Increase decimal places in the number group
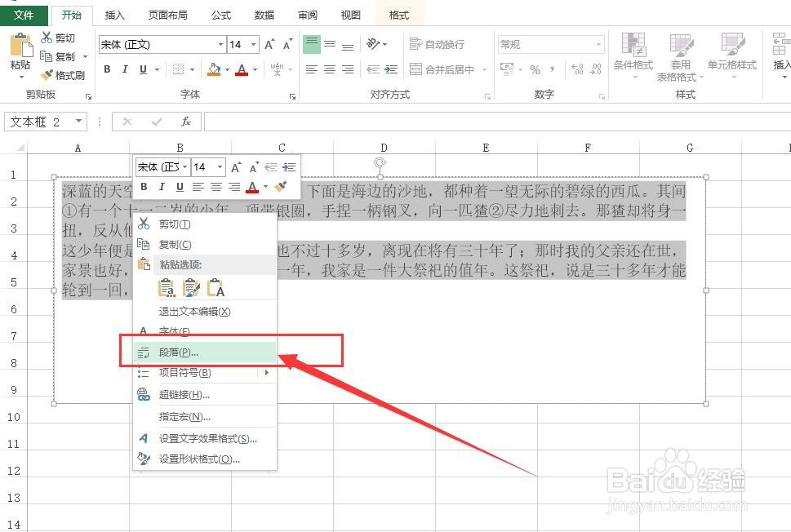Screen dimensions: 791x532 tap(577, 69)
